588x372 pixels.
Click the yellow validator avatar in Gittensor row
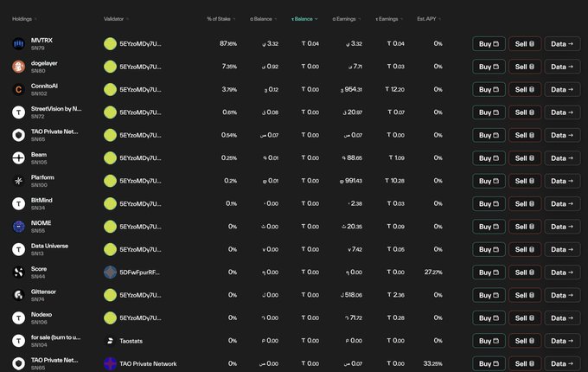[x=111, y=295]
